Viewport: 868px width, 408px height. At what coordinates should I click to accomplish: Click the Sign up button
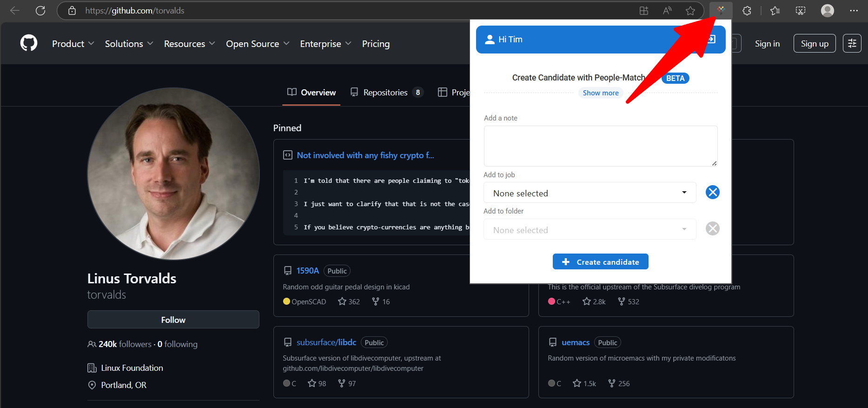[815, 43]
